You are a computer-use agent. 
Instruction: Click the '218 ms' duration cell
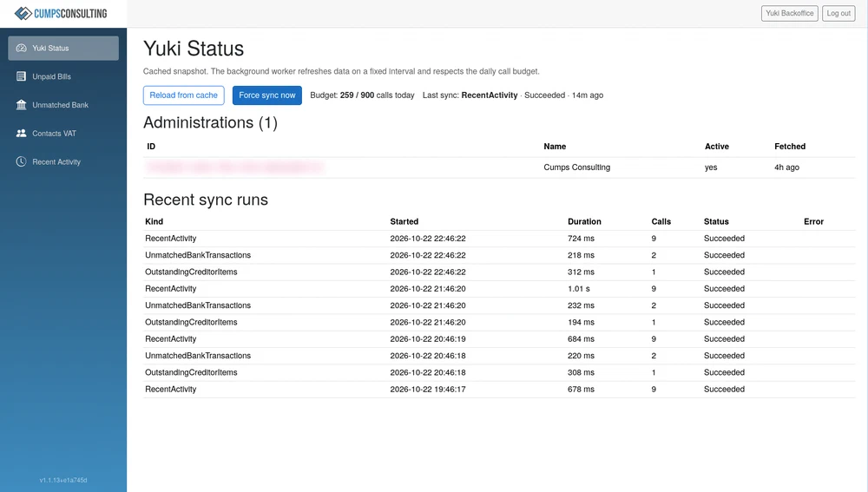581,255
